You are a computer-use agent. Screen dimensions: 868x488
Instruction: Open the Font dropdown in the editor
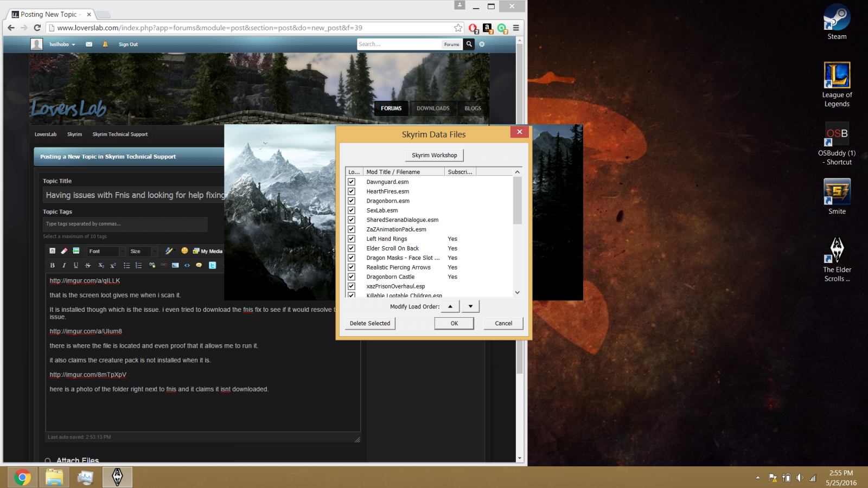(106, 251)
